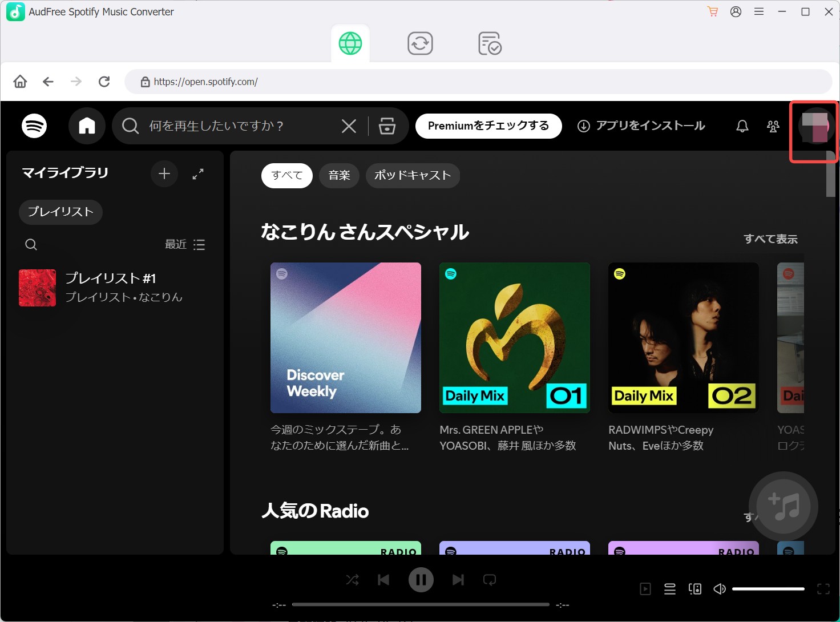Create a playlist with the plus button
The image size is (840, 622).
point(164,173)
